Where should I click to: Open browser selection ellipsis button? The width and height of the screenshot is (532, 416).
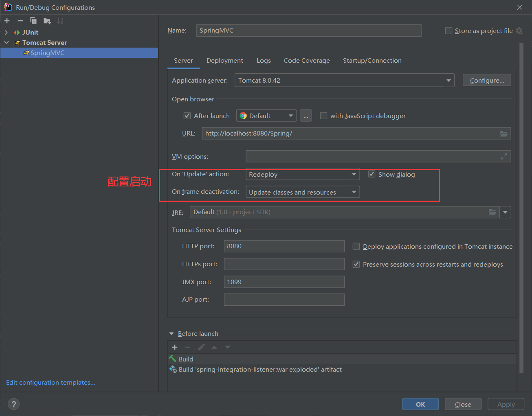tap(306, 116)
